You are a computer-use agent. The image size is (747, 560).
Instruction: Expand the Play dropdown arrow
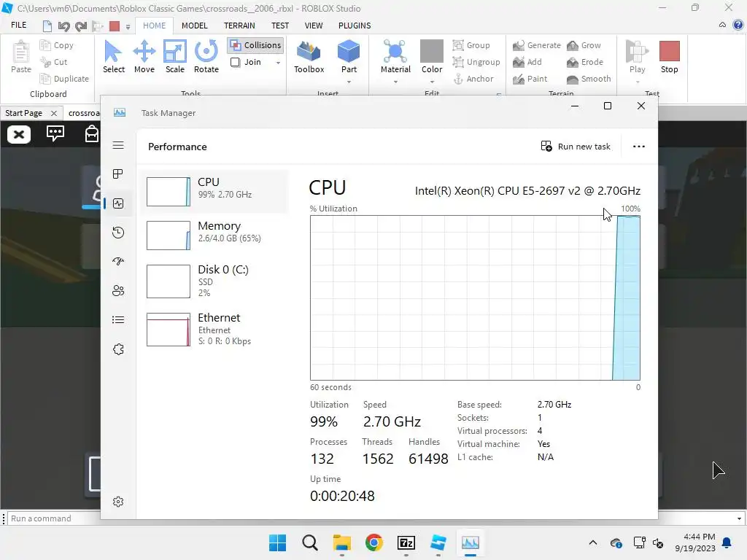[638, 82]
